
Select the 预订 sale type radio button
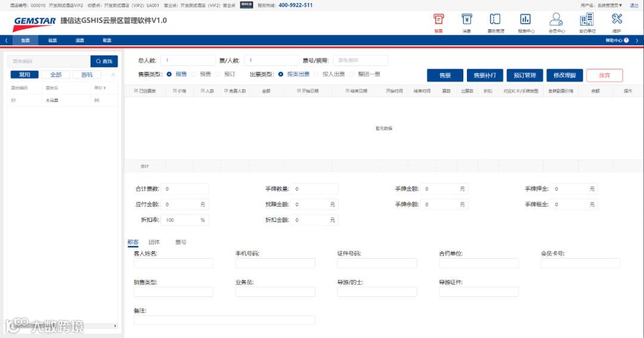pyautogui.click(x=218, y=75)
